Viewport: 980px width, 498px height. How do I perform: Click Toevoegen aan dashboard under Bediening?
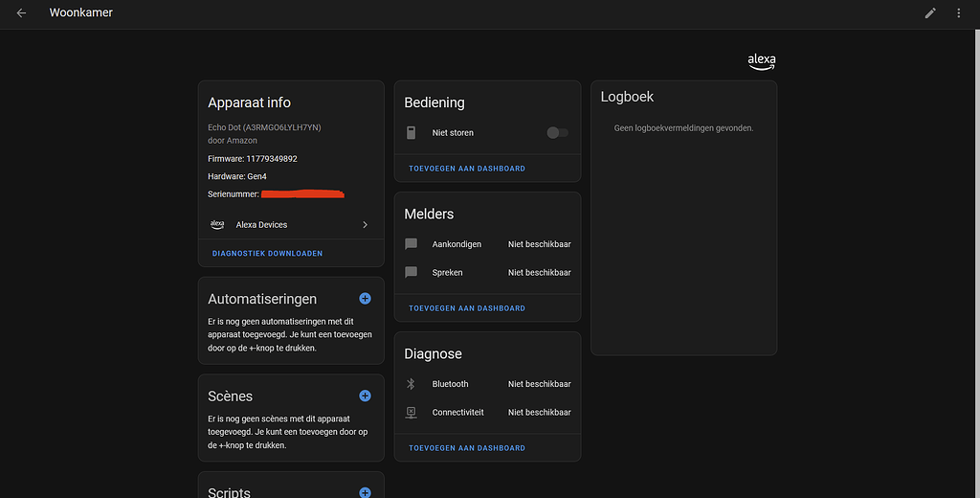467,169
